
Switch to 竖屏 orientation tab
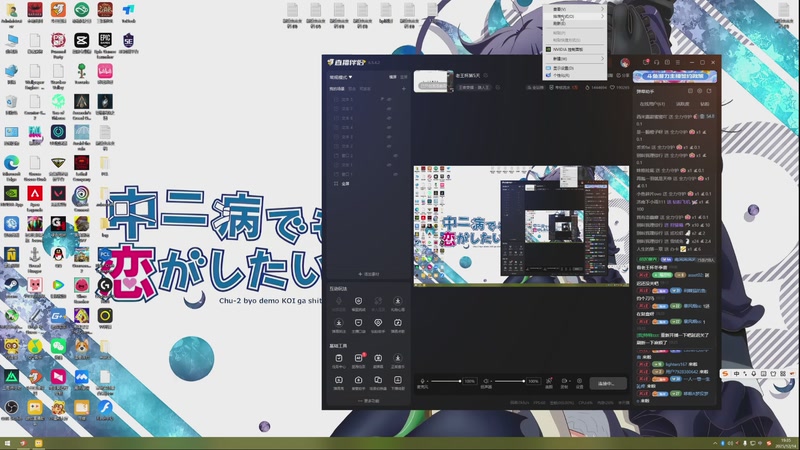(x=404, y=77)
